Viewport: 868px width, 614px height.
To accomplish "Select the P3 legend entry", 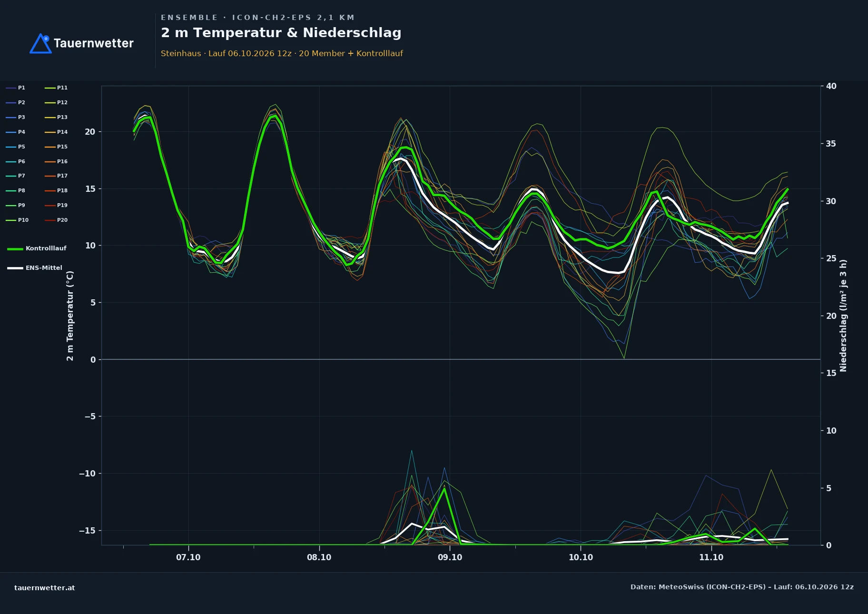I will tap(16, 117).
